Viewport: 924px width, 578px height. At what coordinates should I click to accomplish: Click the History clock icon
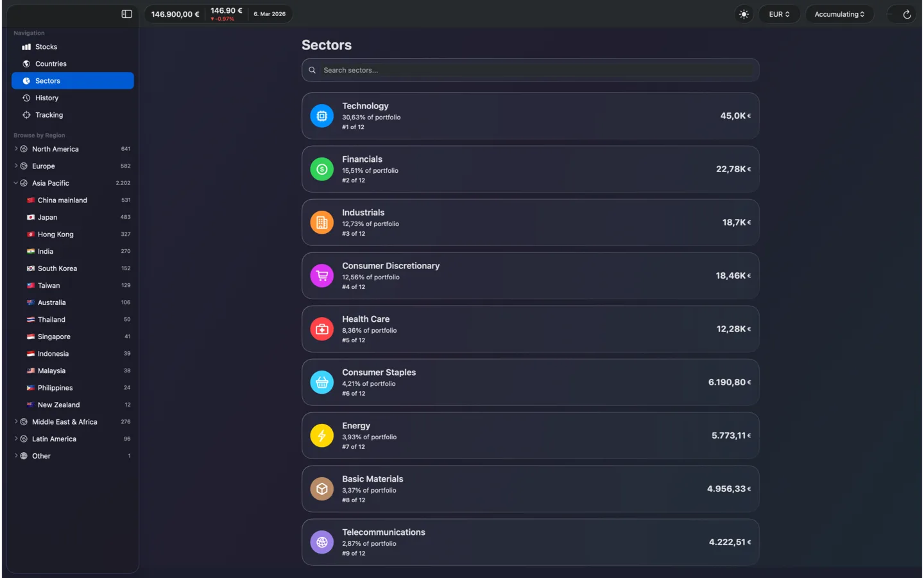click(26, 98)
